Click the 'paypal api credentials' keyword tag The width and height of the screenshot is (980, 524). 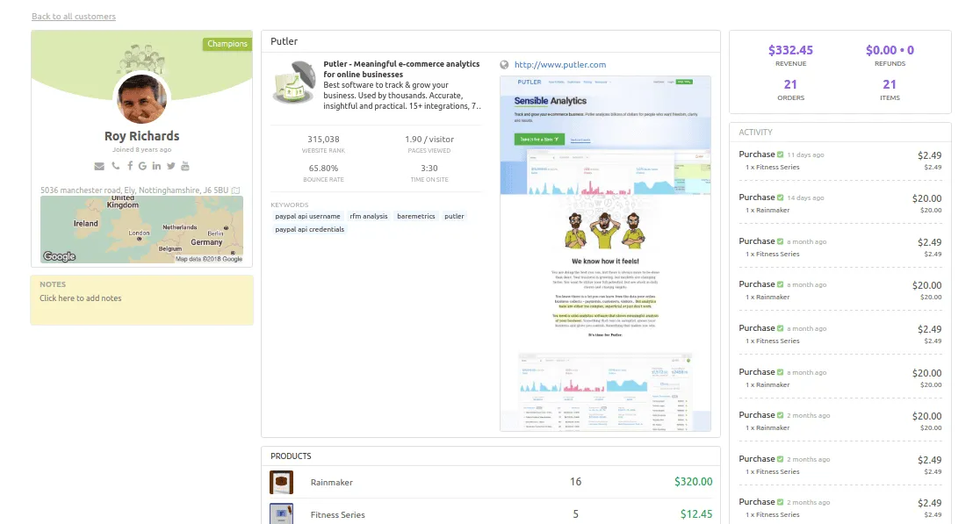tap(309, 229)
